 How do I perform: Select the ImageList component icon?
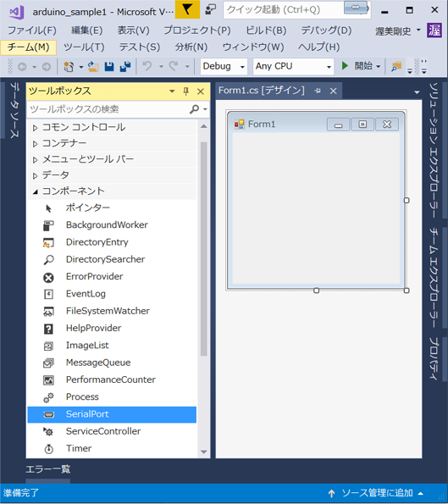[x=48, y=346]
